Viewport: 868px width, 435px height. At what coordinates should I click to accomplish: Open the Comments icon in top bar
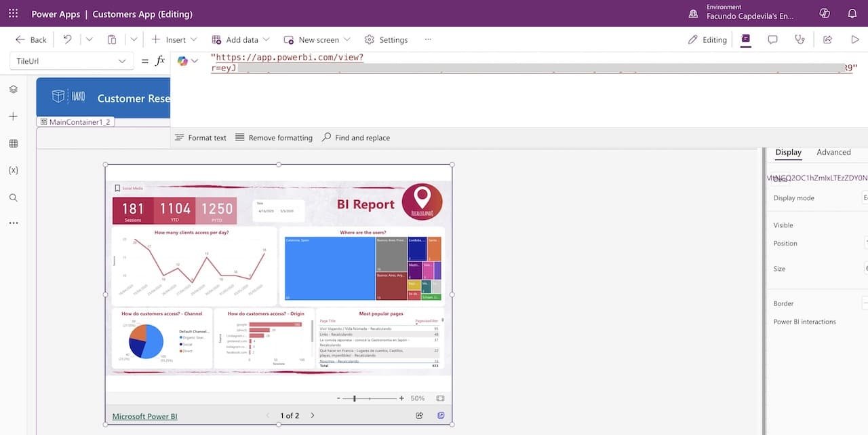[772, 39]
